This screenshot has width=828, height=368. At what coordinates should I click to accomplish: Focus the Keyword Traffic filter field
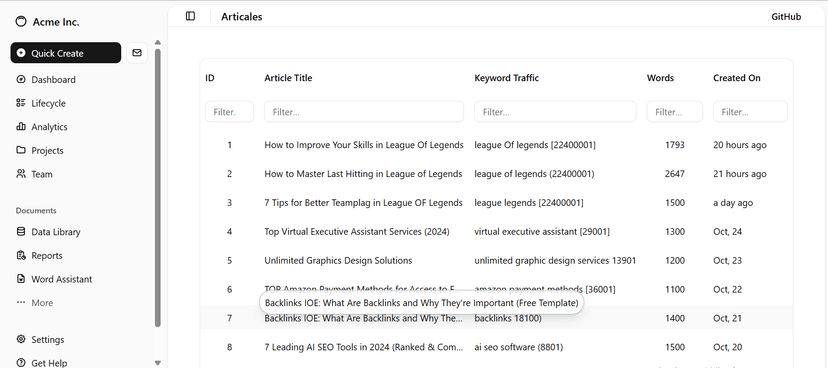point(555,112)
